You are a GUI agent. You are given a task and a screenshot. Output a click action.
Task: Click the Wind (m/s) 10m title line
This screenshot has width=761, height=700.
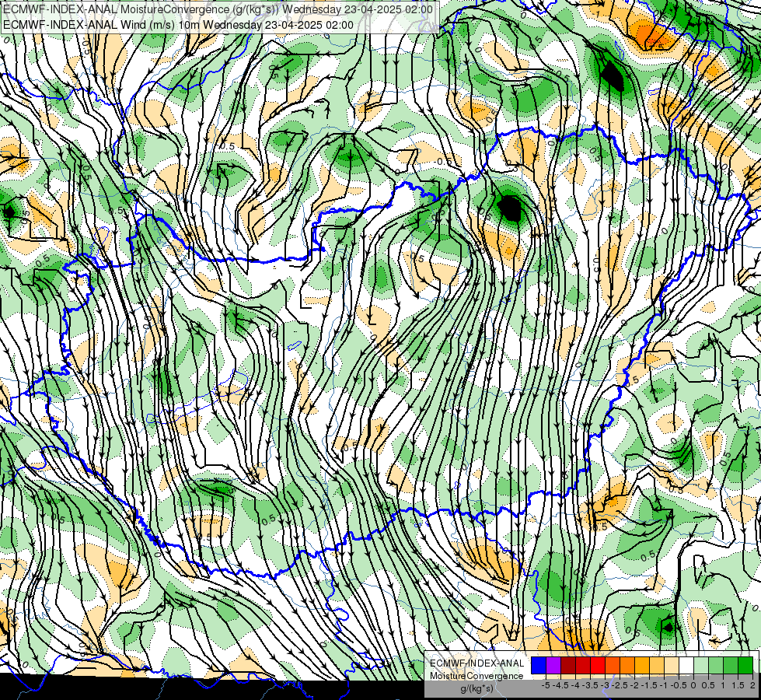click(178, 25)
